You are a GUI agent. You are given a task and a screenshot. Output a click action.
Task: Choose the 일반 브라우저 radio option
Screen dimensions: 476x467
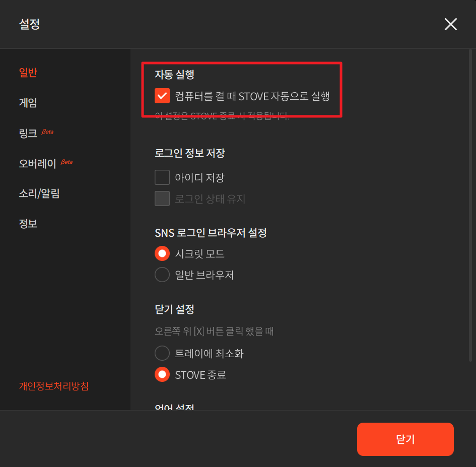[162, 275]
